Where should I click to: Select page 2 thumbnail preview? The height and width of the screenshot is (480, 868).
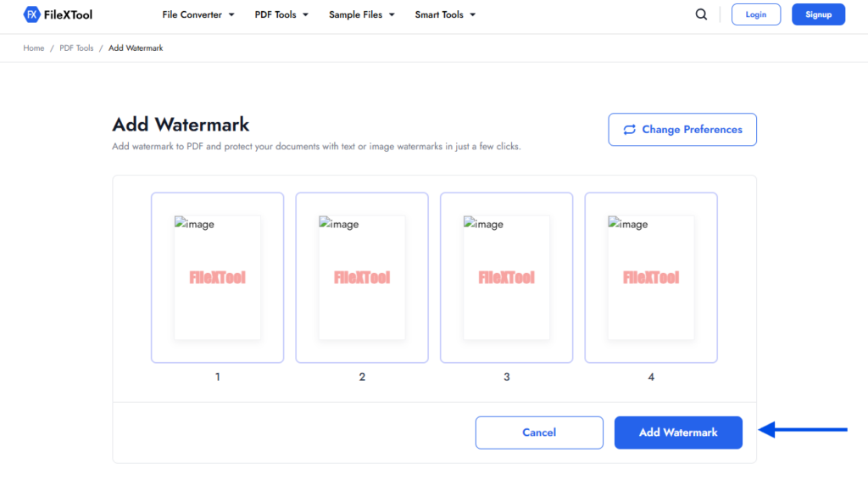click(362, 278)
